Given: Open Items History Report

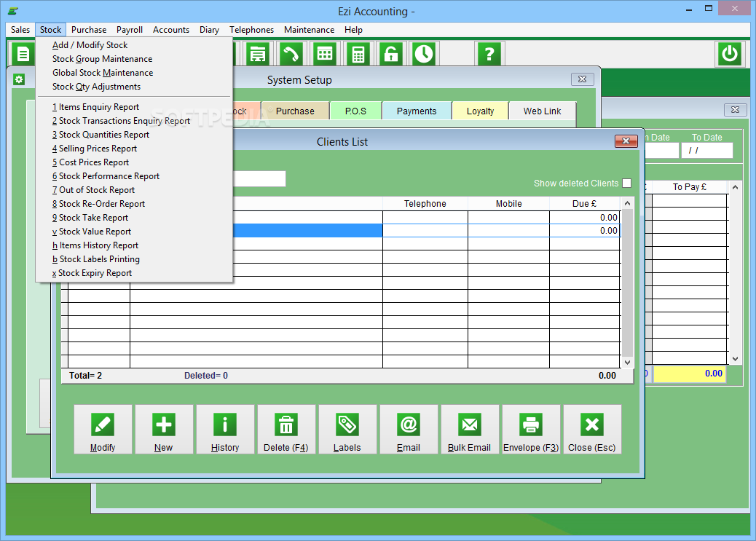Looking at the screenshot, I should [135, 245].
